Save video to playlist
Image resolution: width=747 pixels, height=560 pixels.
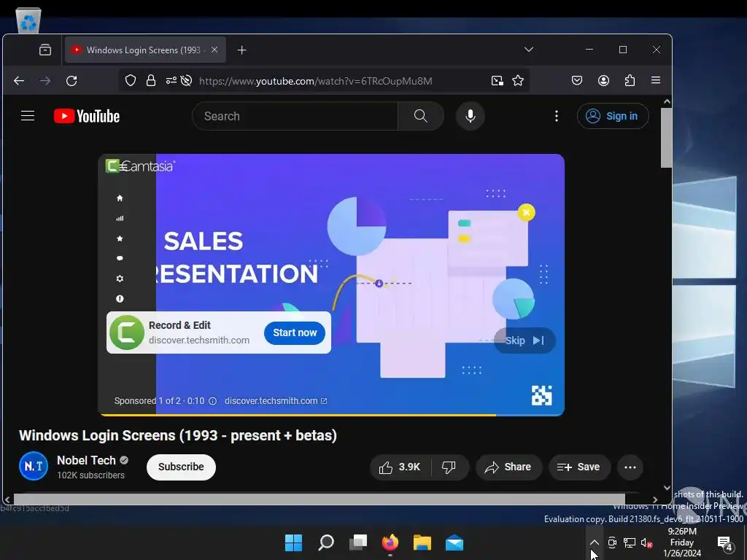click(x=578, y=467)
